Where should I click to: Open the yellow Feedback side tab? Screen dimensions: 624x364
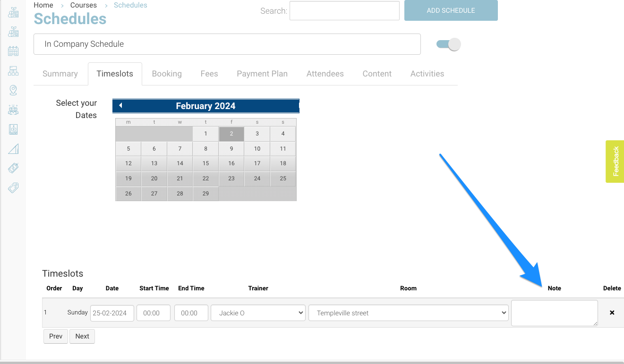coord(615,161)
